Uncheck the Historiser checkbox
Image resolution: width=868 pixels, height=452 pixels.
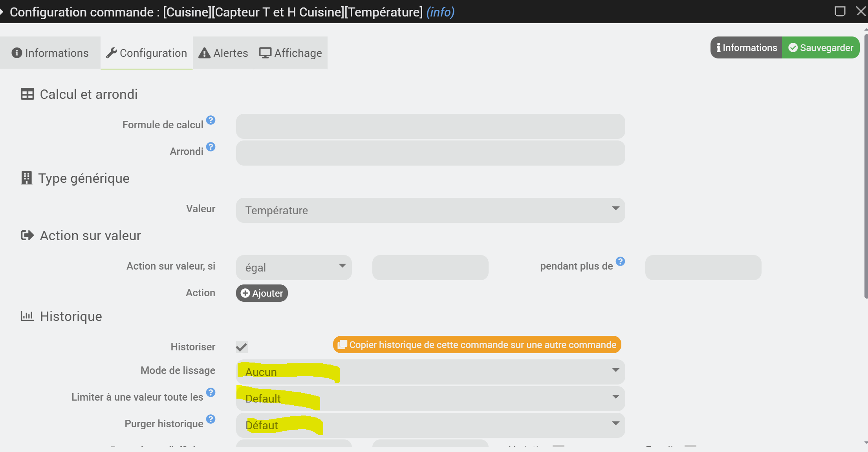pyautogui.click(x=242, y=347)
